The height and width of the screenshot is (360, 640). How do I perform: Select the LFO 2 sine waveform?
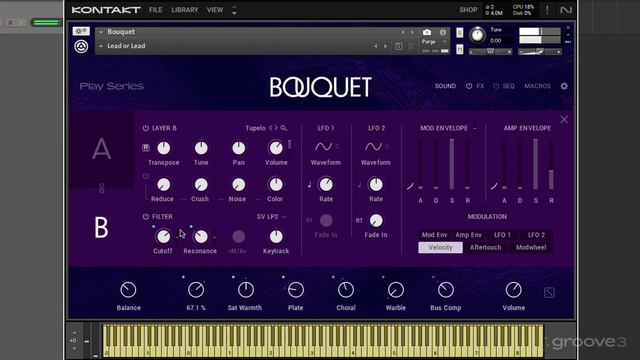[x=373, y=147]
